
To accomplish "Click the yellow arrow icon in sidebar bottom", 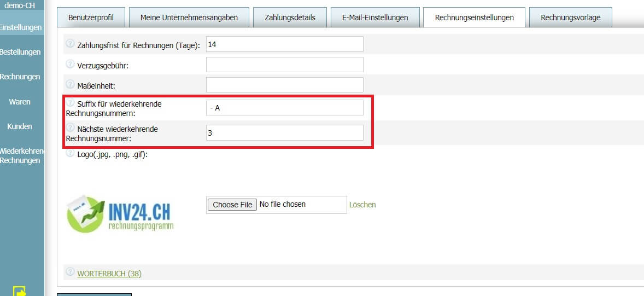I will tap(20, 291).
